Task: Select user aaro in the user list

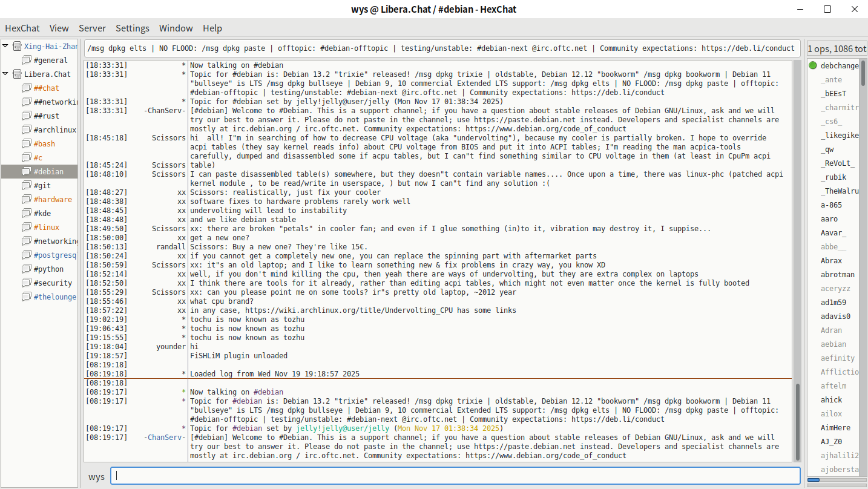Action: [x=829, y=219]
